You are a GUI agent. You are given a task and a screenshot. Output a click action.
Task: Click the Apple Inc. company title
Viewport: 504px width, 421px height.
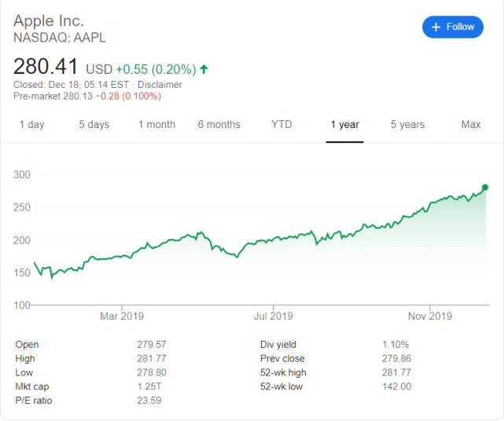point(49,21)
